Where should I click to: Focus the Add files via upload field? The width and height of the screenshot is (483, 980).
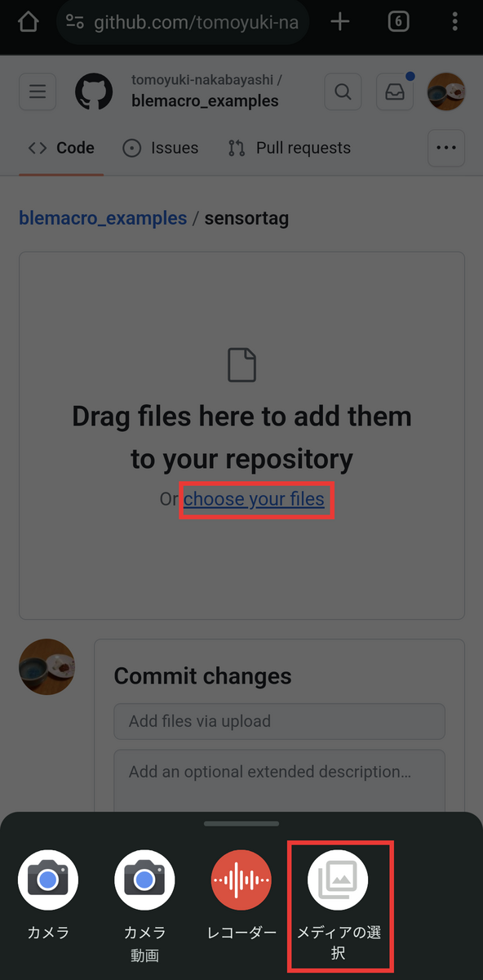point(279,721)
